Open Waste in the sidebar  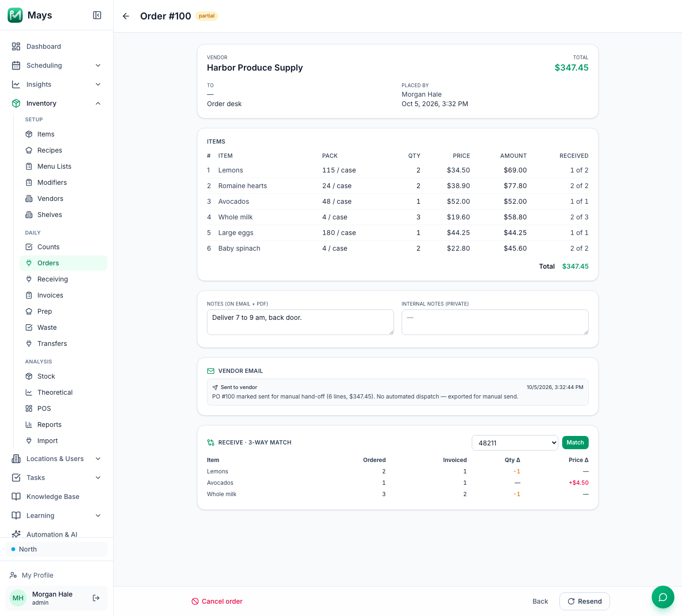tap(63, 327)
